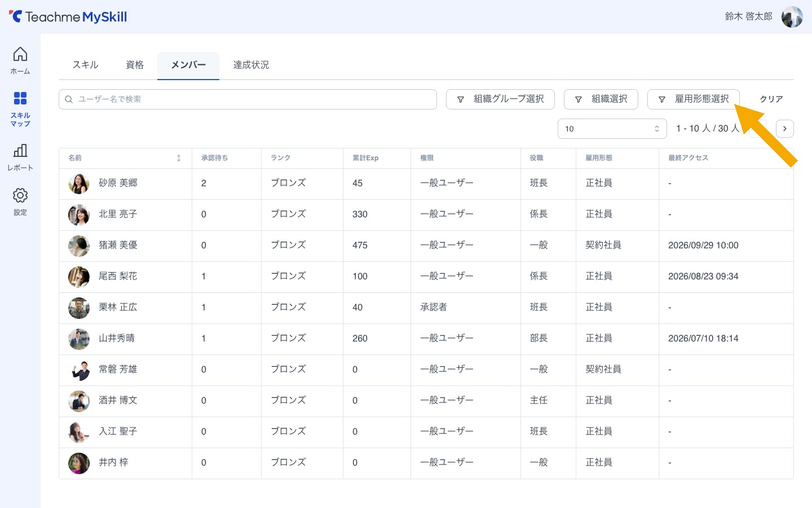Click 契約社員 in 常磐 芳雄 row
This screenshot has width=812, height=508.
coord(603,369)
